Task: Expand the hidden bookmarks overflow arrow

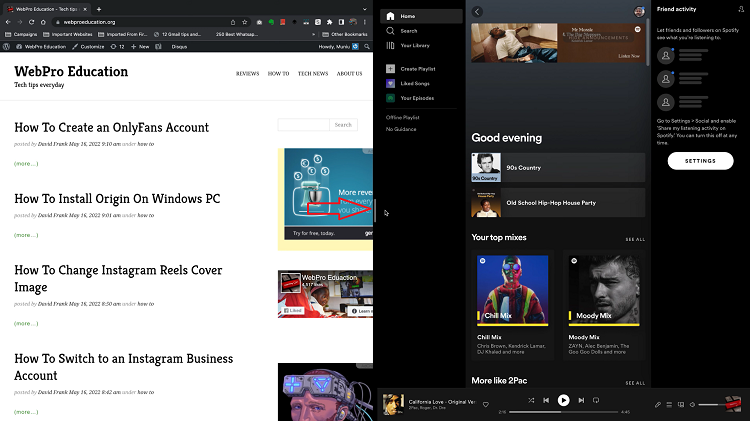Action: pyautogui.click(x=313, y=34)
